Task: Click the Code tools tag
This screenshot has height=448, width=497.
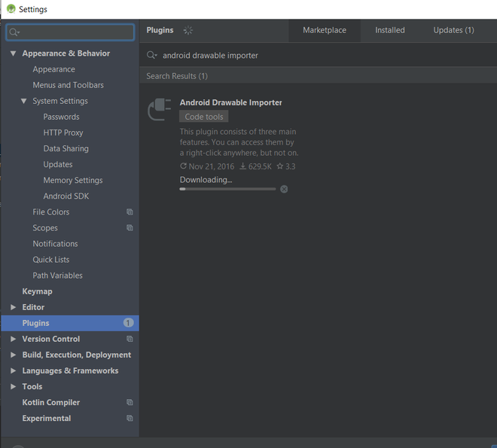Action: coord(204,117)
